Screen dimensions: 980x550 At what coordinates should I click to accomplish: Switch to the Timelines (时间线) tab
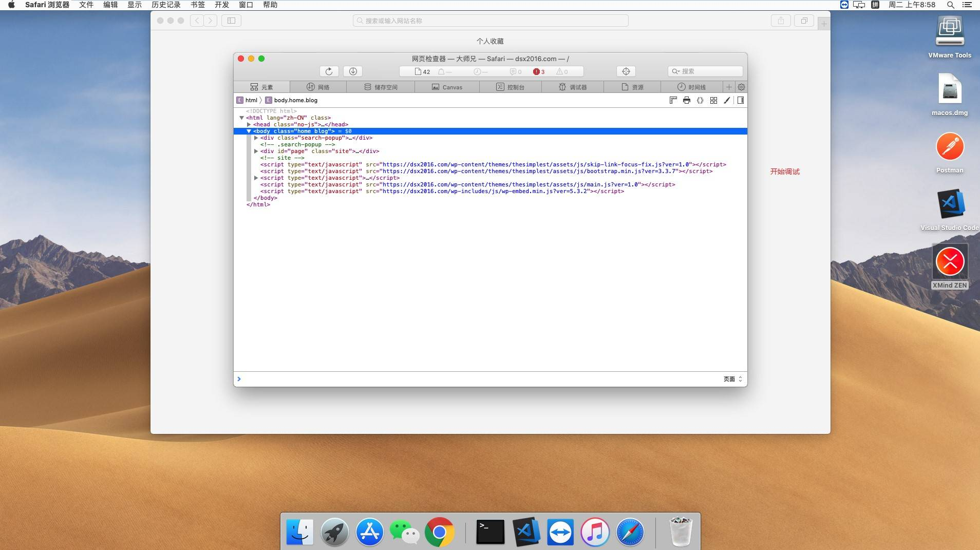(x=691, y=87)
